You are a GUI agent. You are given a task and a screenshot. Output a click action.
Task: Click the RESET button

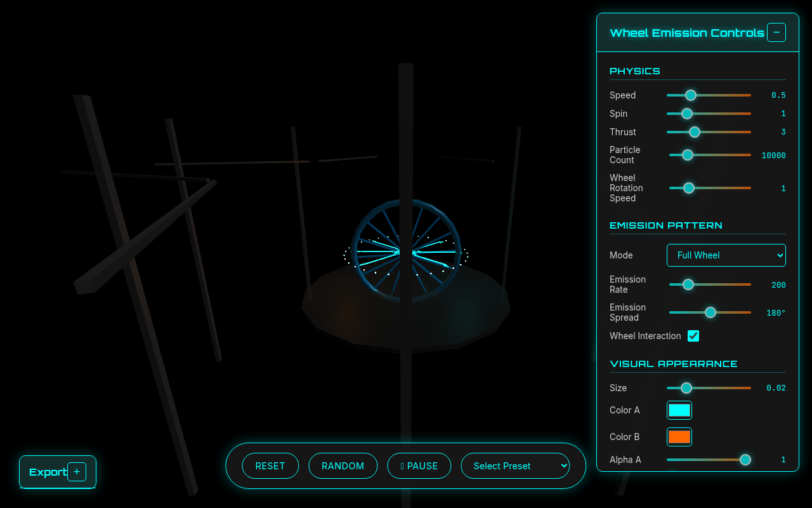(x=270, y=465)
